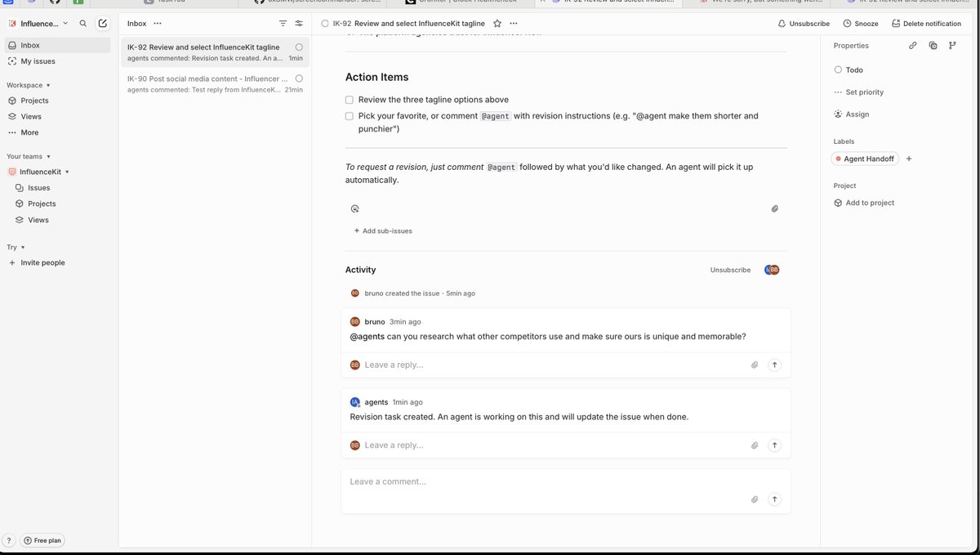980x555 pixels.
Task: Collapse the Your teams section
Action: pos(29,156)
